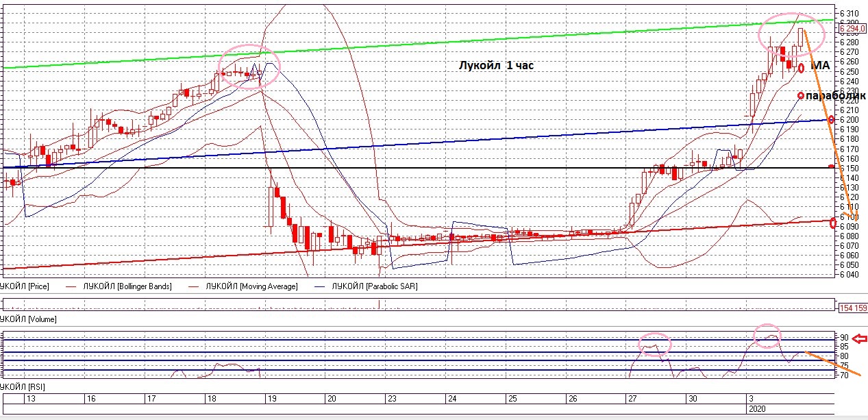Screen dimensions: 868x420
Task: Click price axis label 6 190
Action: [x=850, y=129]
